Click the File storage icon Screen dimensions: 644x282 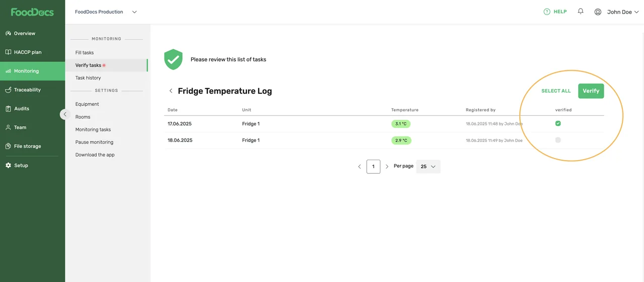8,146
